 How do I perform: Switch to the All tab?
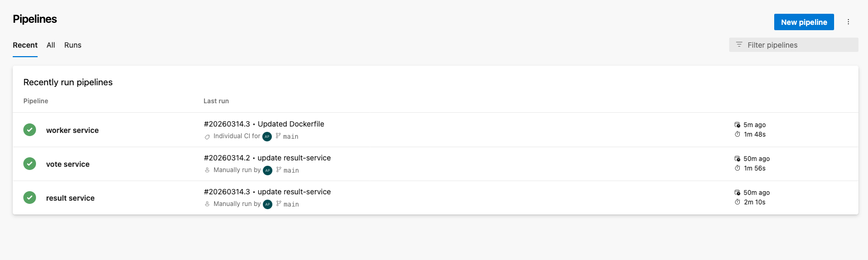pyautogui.click(x=51, y=45)
